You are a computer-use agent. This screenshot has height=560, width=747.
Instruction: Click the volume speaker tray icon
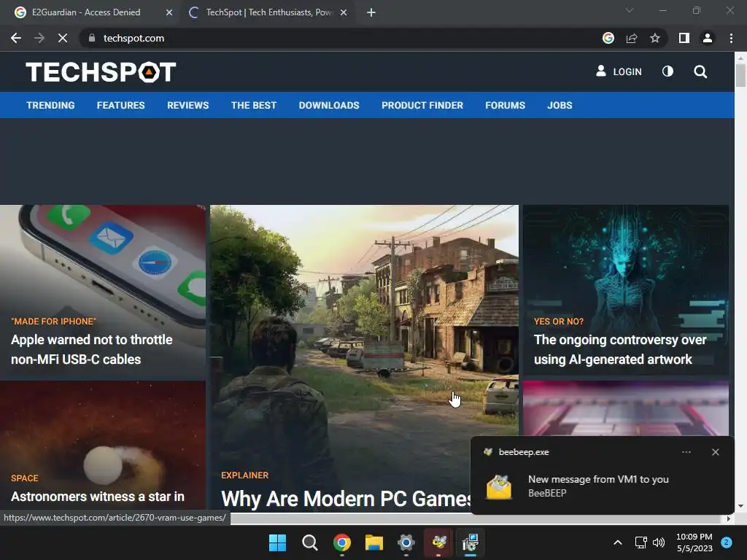(659, 542)
